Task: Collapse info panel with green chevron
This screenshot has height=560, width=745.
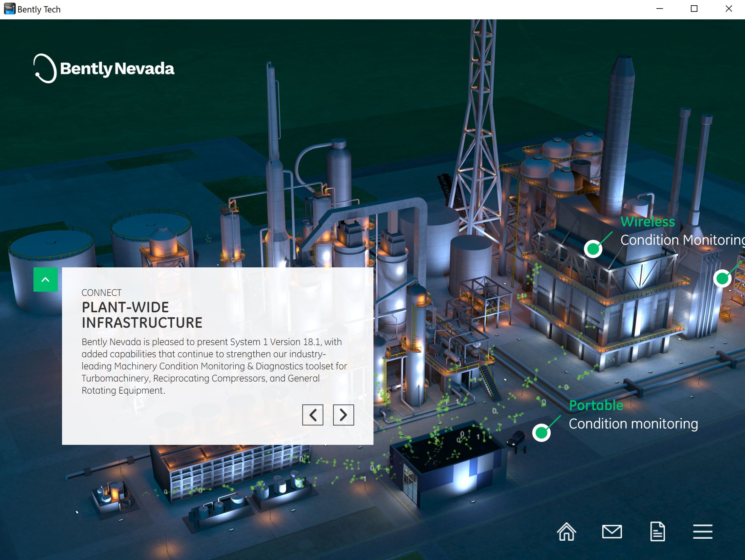Action: [x=46, y=280]
